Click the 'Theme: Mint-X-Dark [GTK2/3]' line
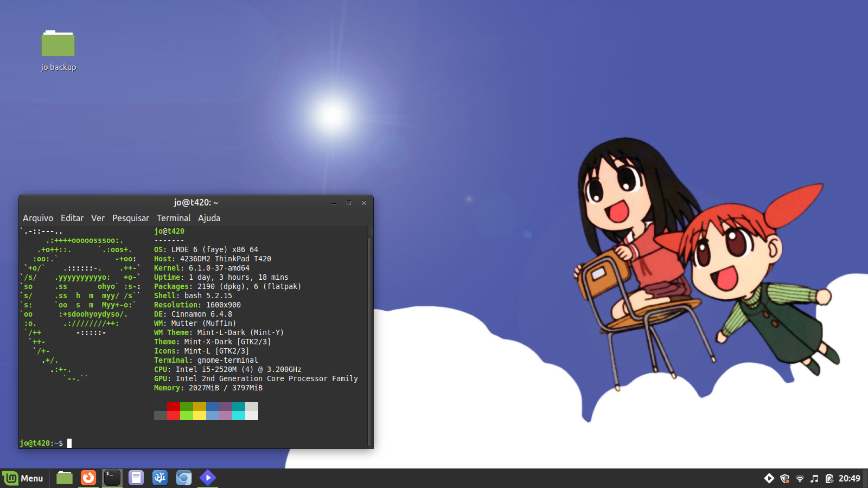The height and width of the screenshot is (488, 868). click(x=213, y=342)
